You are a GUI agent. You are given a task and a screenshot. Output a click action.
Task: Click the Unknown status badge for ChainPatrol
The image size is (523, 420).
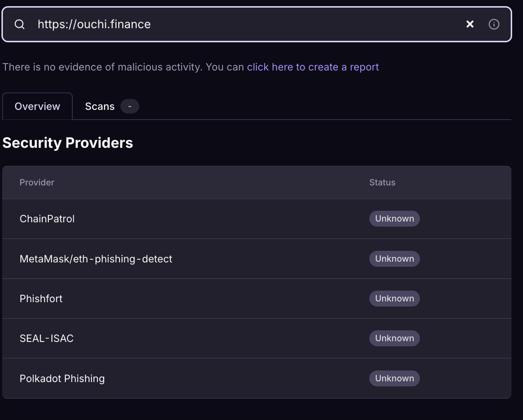[x=394, y=219]
